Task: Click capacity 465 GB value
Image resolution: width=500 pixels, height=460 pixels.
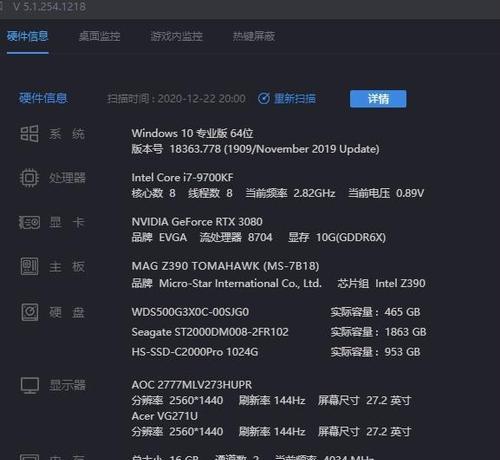Action: [402, 312]
